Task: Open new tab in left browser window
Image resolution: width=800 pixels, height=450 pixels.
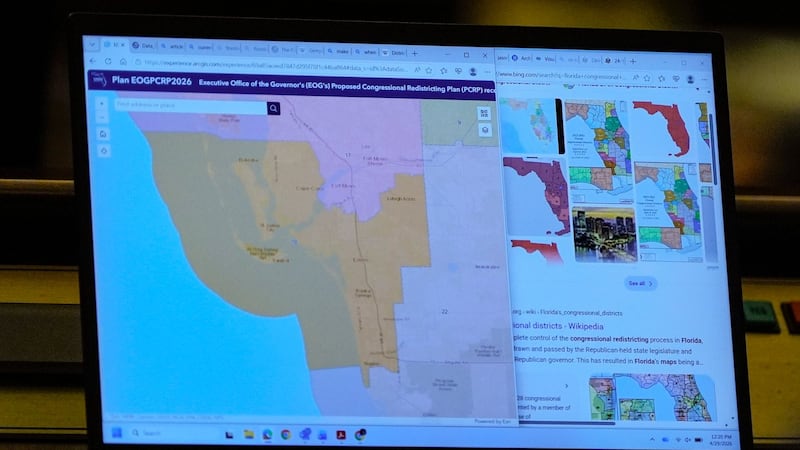Action: click(415, 51)
